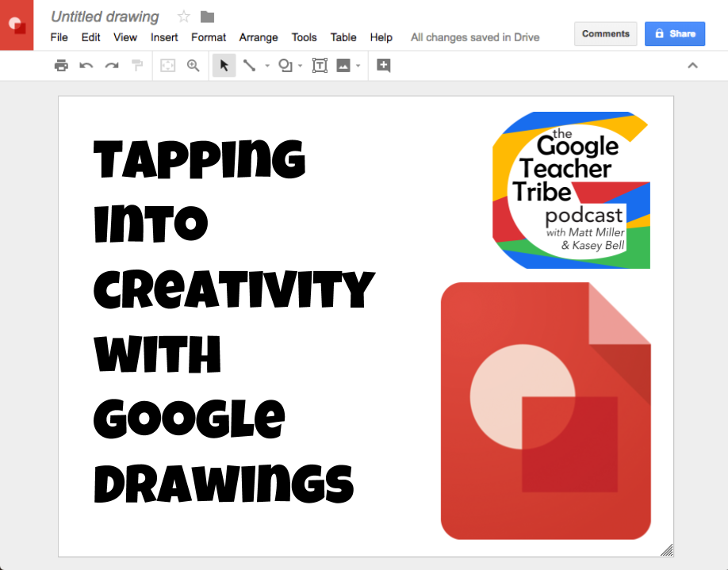Insert a Text box
Viewport: 728px width, 570px height.
click(319, 66)
